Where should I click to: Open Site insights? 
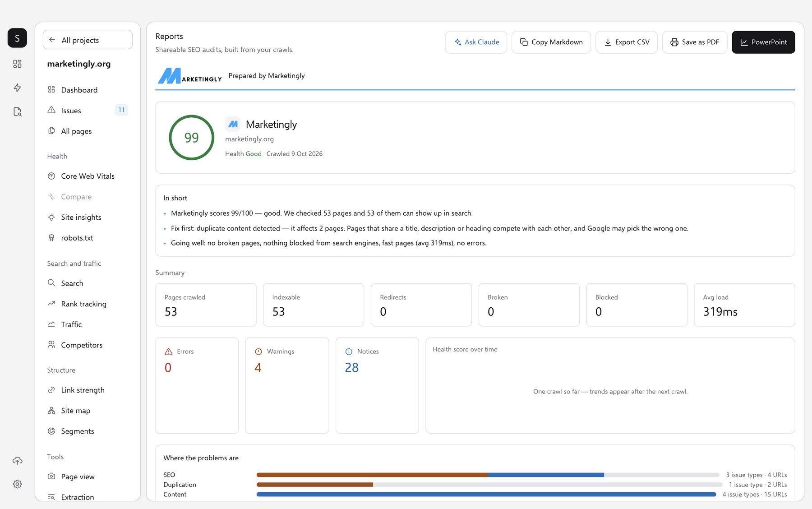click(88, 217)
